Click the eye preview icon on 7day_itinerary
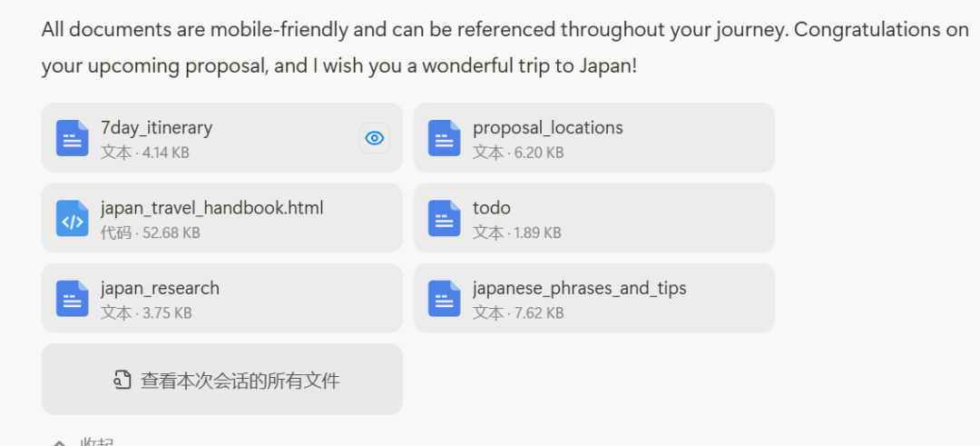Viewport: 980px width, 446px height. pos(375,138)
